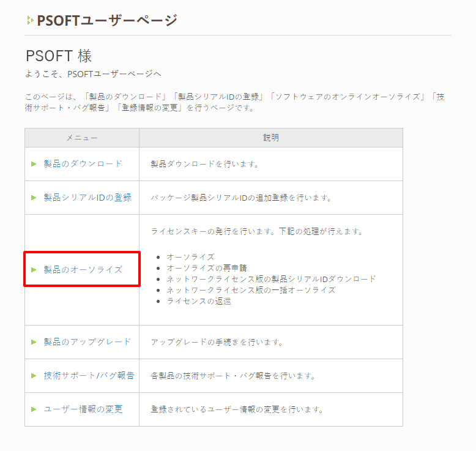Open the 製品のアップグレード link
Image resolution: width=476 pixels, height=451 pixels.
click(87, 342)
